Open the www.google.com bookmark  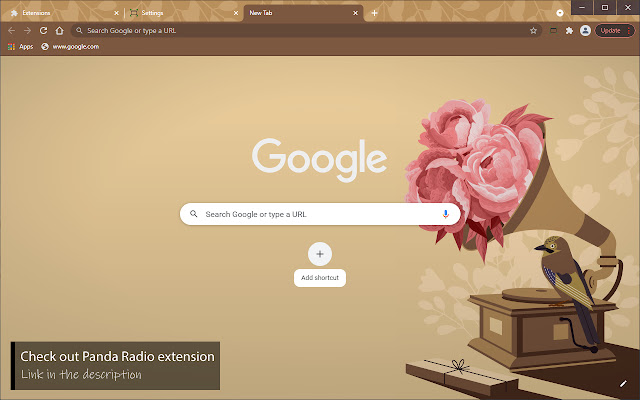(70, 47)
